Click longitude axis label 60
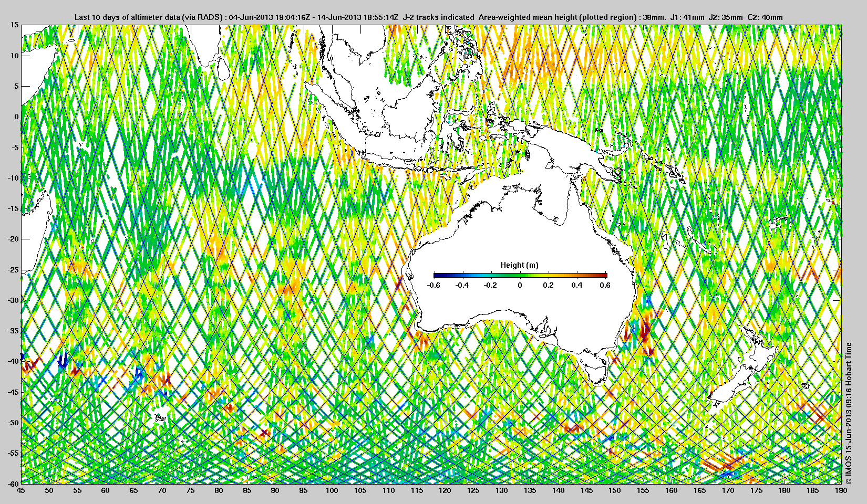The height and width of the screenshot is (504, 867). [106, 490]
